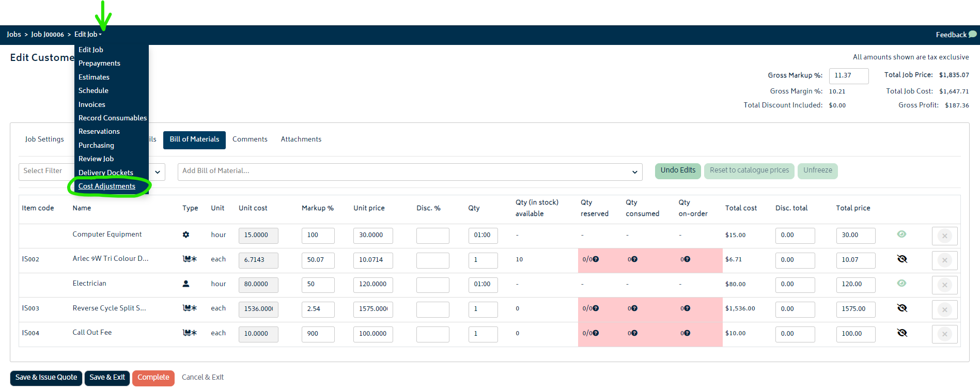Choose Cost Adjustments from the menu
This screenshot has width=980, height=390.
107,186
